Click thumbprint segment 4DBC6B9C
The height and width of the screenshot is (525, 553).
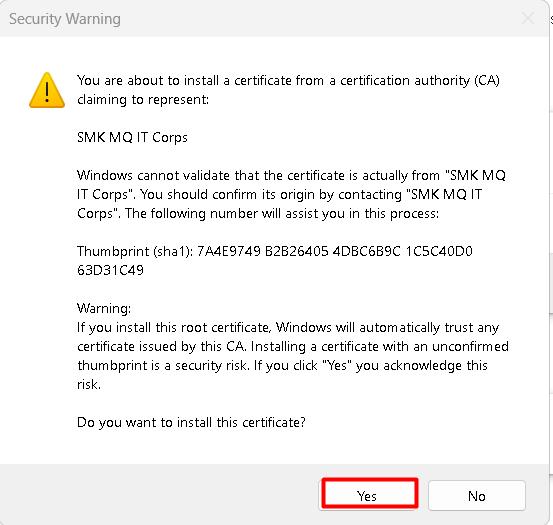(367, 251)
